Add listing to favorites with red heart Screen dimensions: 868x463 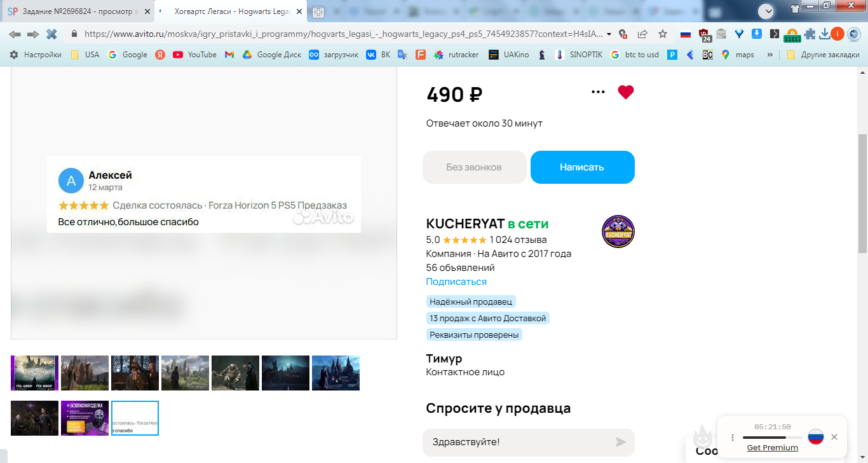click(x=626, y=92)
